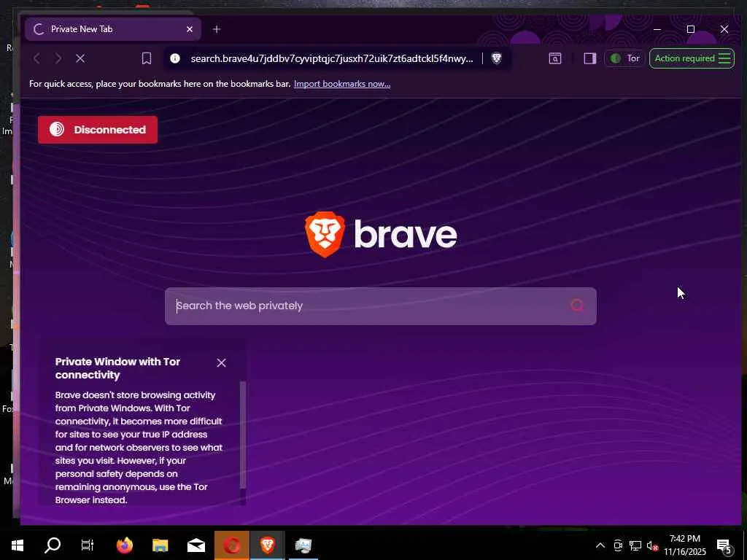Go forward to the next page
Screen dimensions: 747x560
(58, 58)
